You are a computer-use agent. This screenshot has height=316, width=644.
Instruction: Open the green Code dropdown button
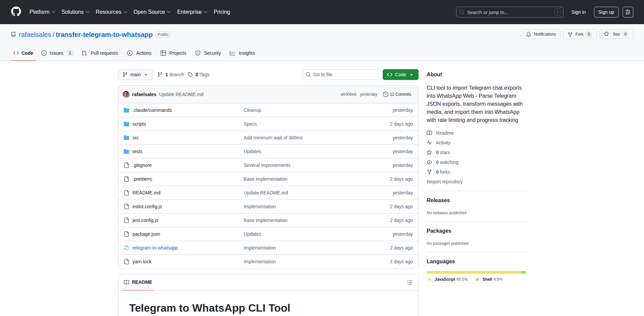[x=400, y=75]
